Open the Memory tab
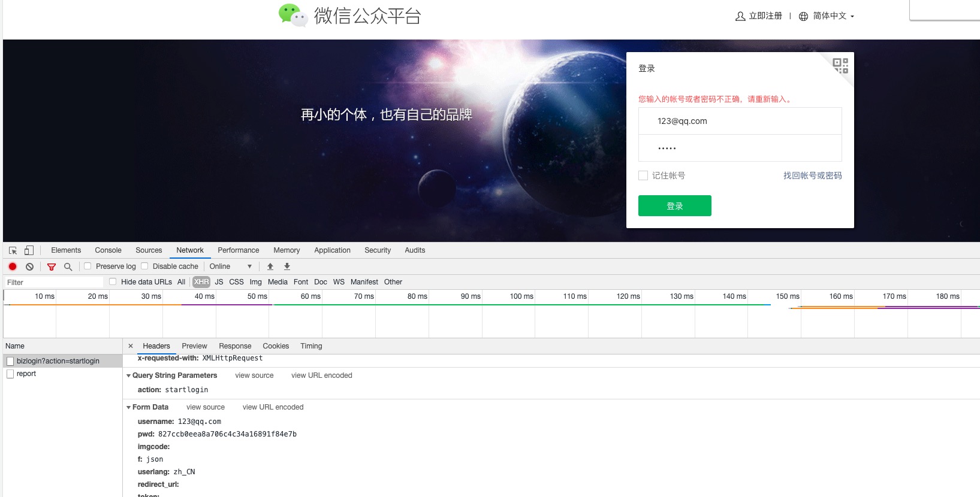 tap(287, 250)
